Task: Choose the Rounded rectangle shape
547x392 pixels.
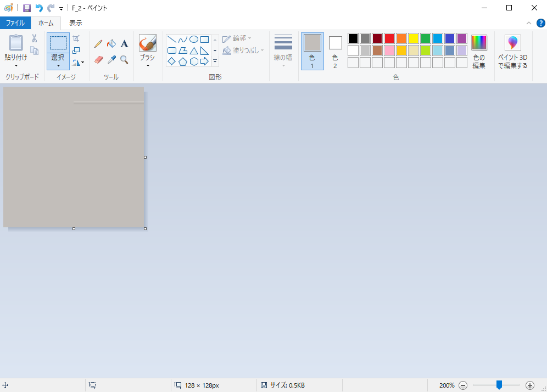Action: click(172, 51)
